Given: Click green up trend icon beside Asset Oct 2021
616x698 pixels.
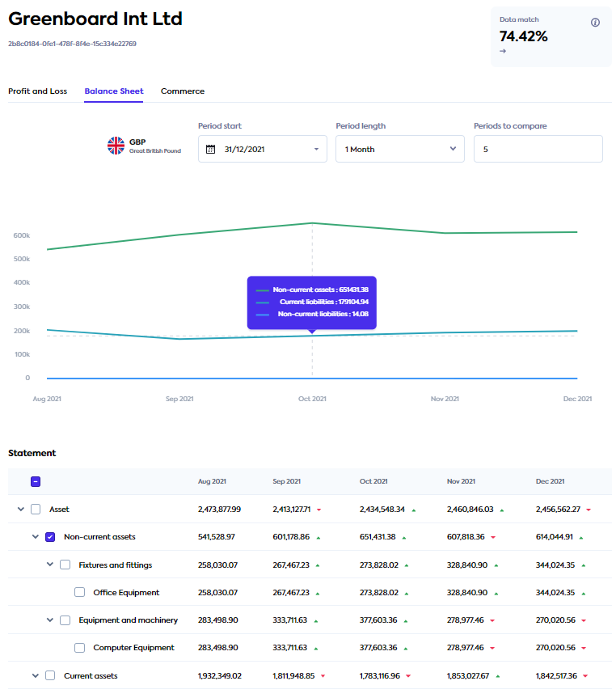Looking at the screenshot, I should 413,510.
